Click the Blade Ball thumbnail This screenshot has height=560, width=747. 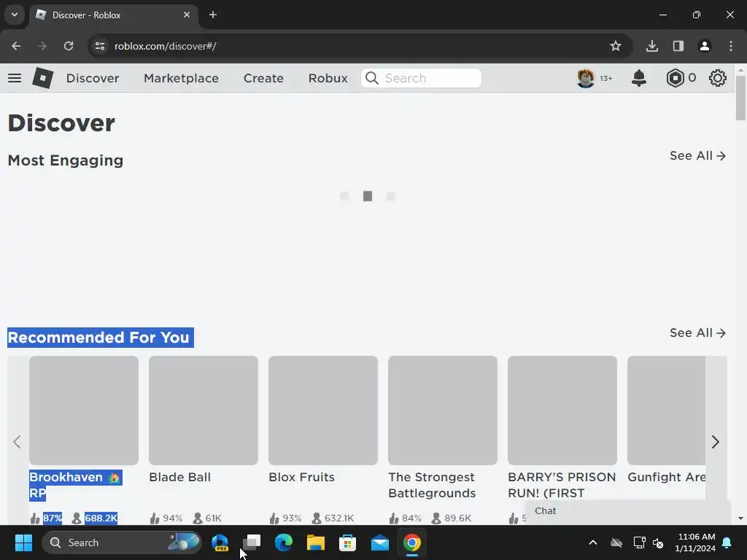(x=204, y=411)
